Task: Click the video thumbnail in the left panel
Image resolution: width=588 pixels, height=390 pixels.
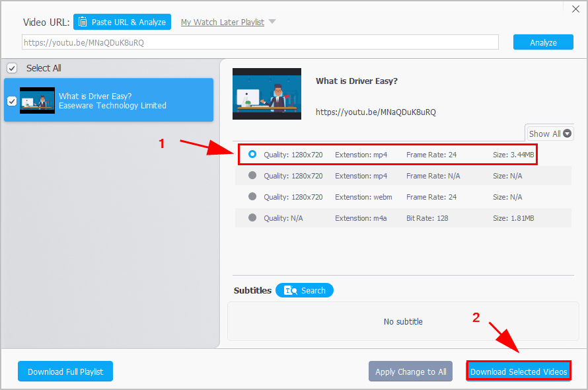Action: click(37, 100)
